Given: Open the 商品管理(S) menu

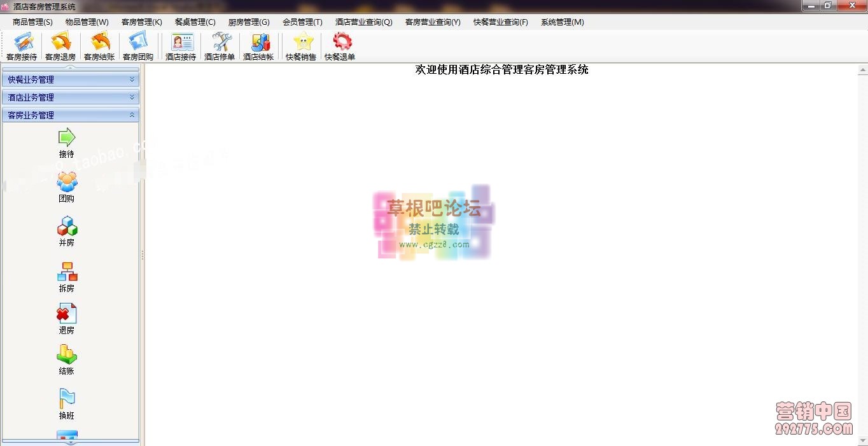Looking at the screenshot, I should click(x=32, y=22).
